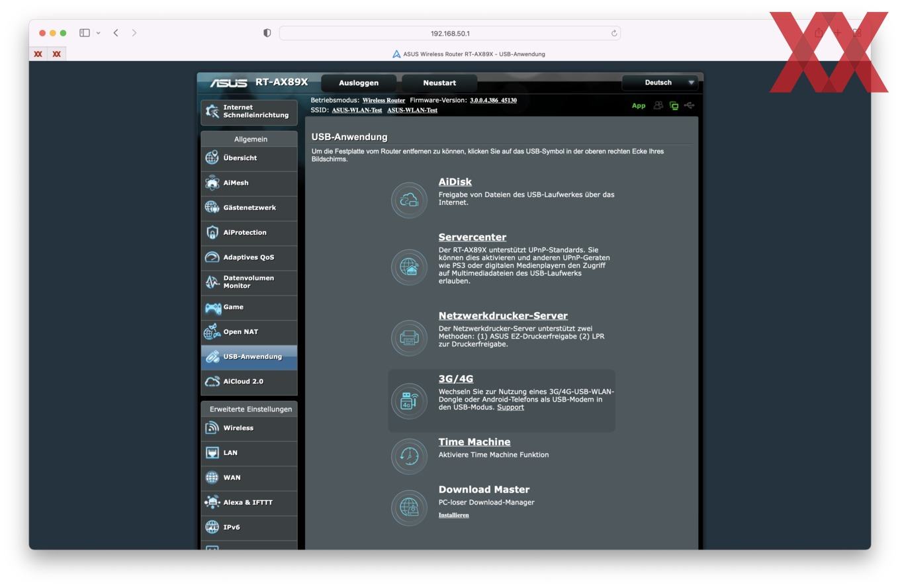Image resolution: width=900 pixels, height=588 pixels.
Task: Click the second ASUS-WLAN-Test SSID link
Action: click(x=412, y=110)
